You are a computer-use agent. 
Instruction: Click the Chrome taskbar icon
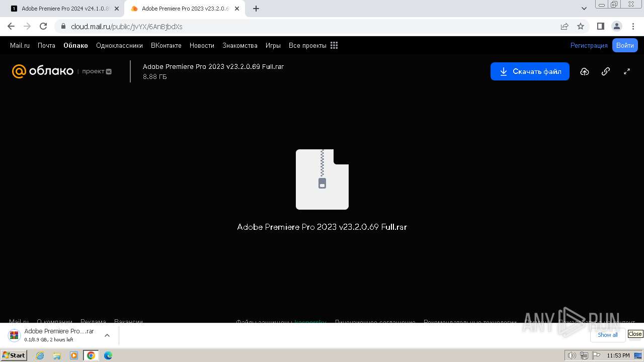click(91, 355)
